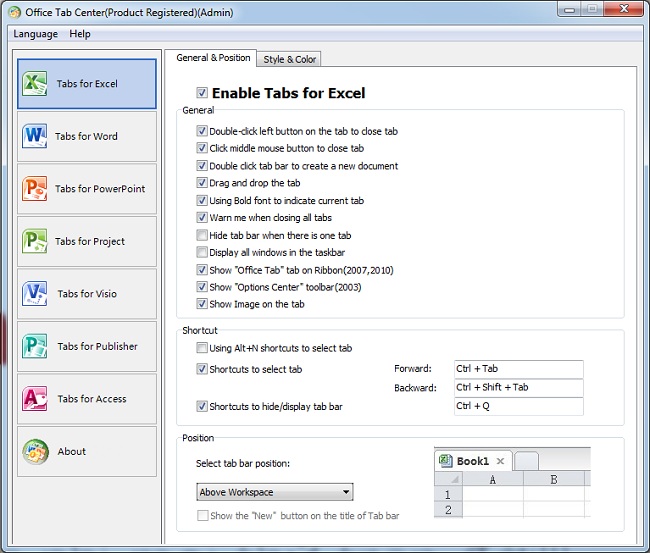
Task: Select the Visio icon in the sidebar
Action: (34, 293)
